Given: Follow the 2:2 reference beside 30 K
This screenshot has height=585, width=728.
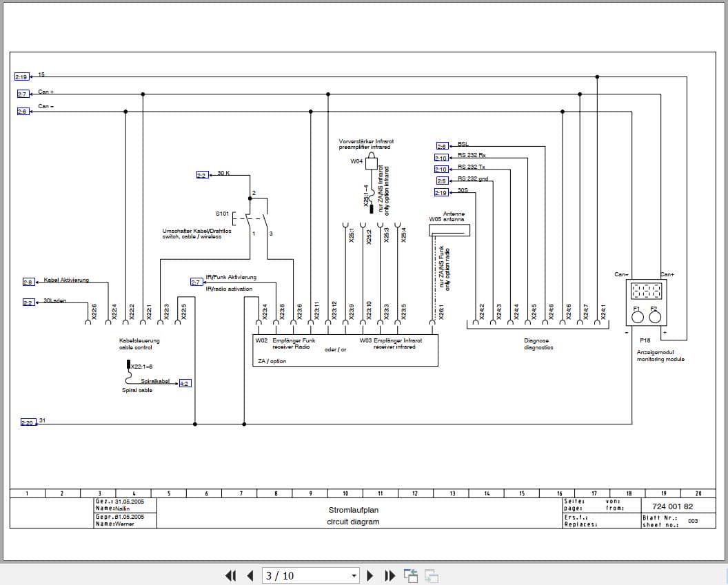Looking at the screenshot, I should coord(202,175).
